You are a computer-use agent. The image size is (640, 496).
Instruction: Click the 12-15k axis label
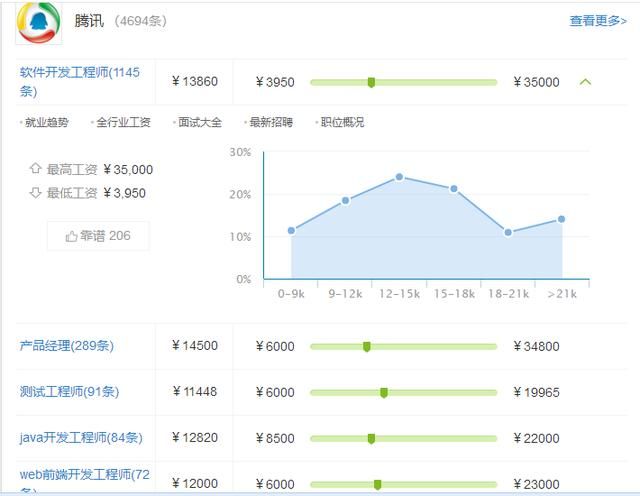click(399, 294)
